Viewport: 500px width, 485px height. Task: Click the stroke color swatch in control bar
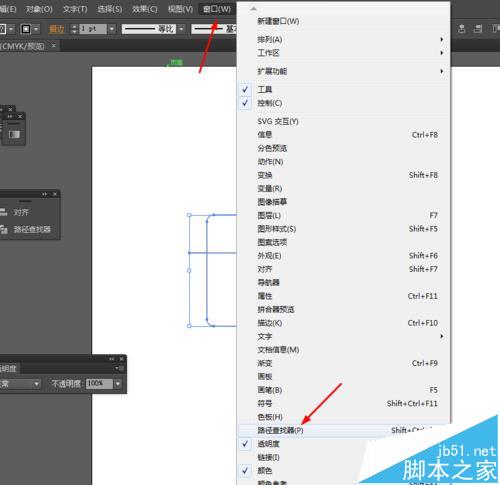coord(26,29)
